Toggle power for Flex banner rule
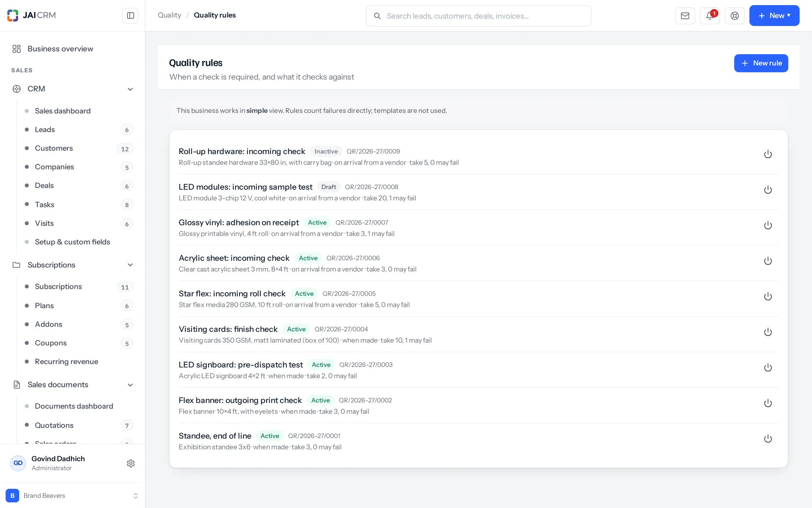Image resolution: width=812 pixels, height=508 pixels. point(768,403)
